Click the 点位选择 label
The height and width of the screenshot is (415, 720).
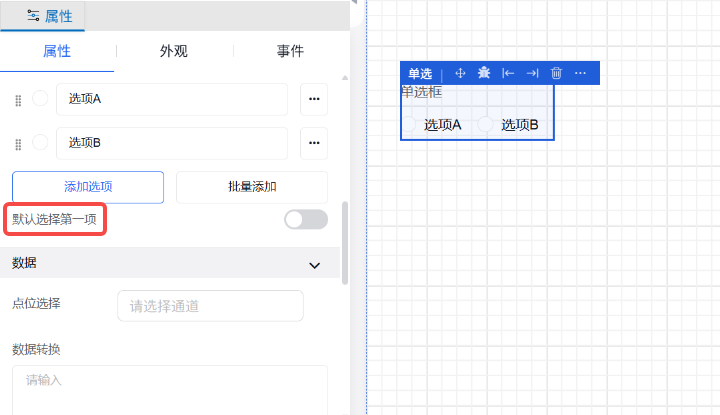pos(36,303)
